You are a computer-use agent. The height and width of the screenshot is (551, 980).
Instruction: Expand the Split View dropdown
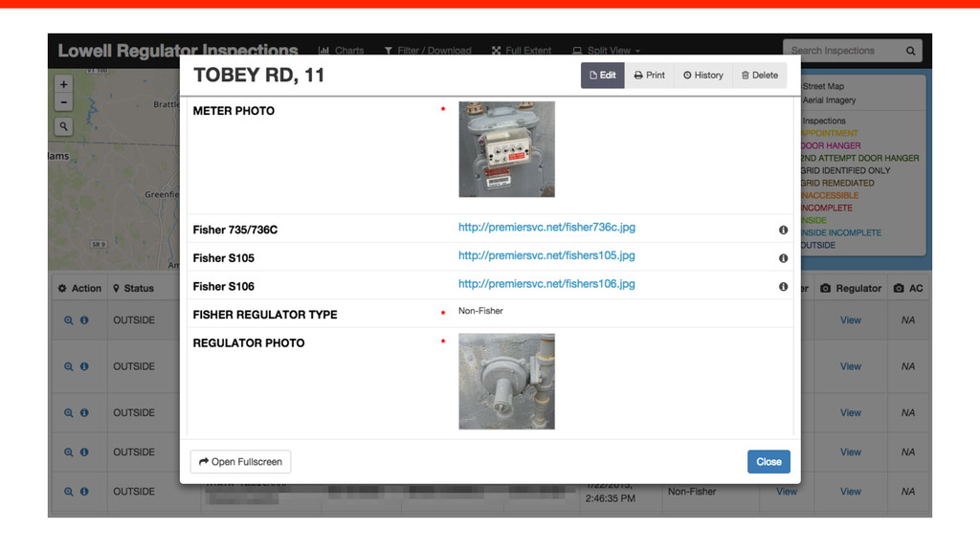point(606,51)
